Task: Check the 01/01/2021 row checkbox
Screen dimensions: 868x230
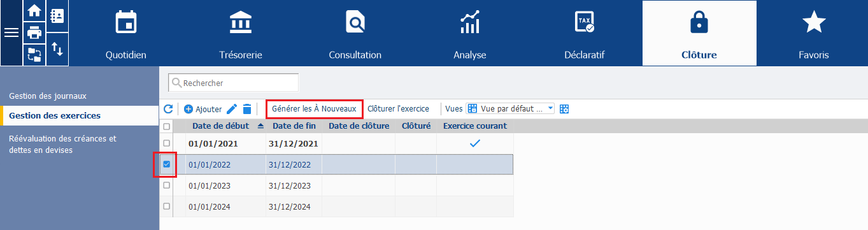Action: point(167,143)
